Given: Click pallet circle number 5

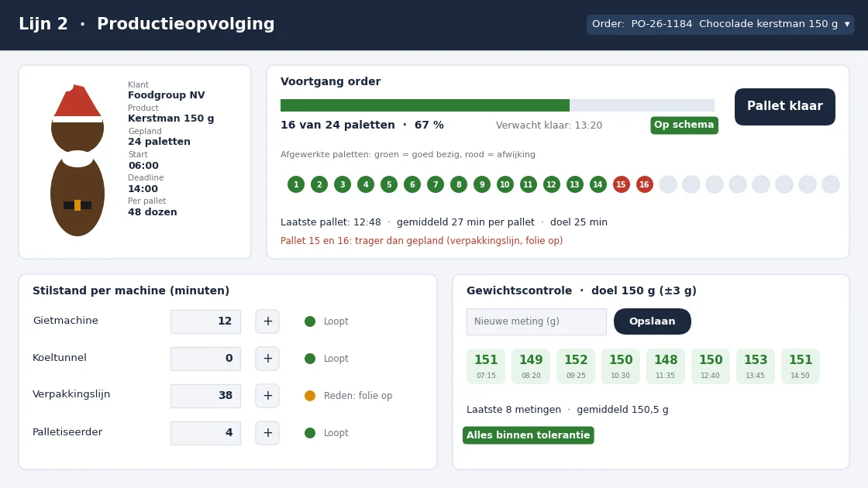Looking at the screenshot, I should 389,185.
